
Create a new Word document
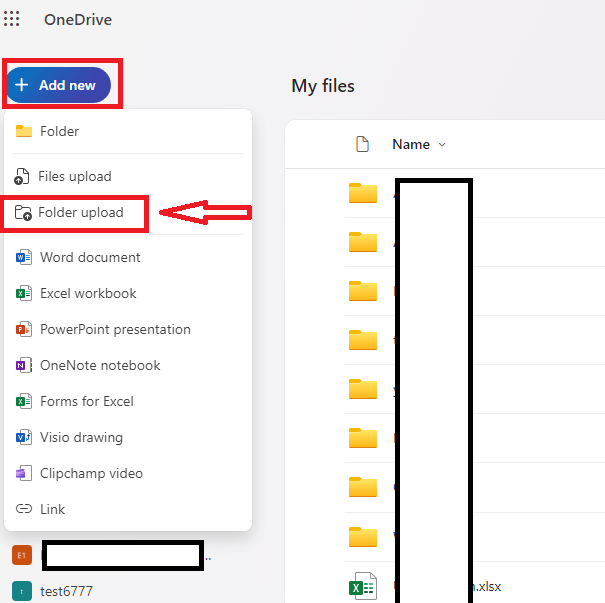[x=128, y=257]
